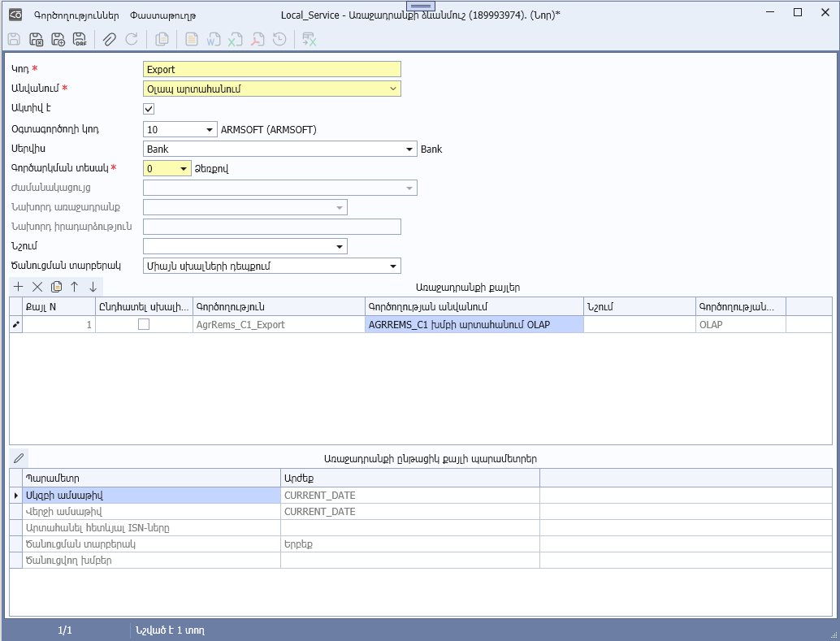
Task: Add a new step with the plus icon
Action: tap(19, 287)
